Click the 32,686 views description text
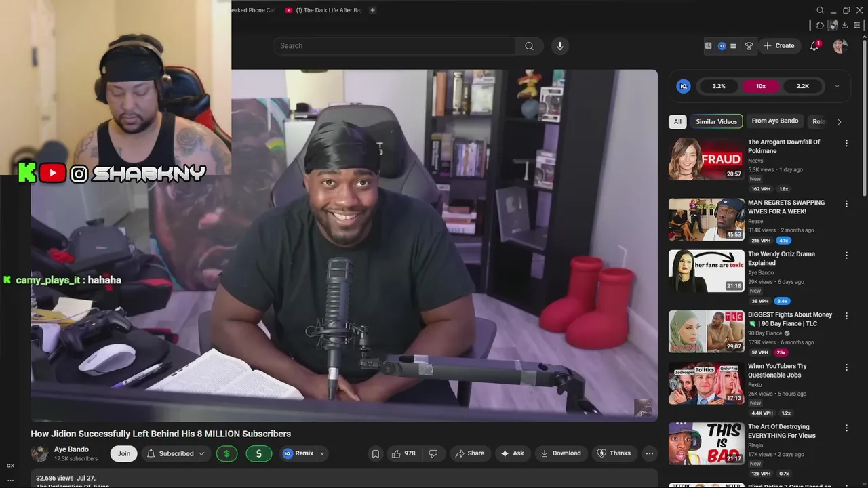The height and width of the screenshot is (488, 868). 65,478
